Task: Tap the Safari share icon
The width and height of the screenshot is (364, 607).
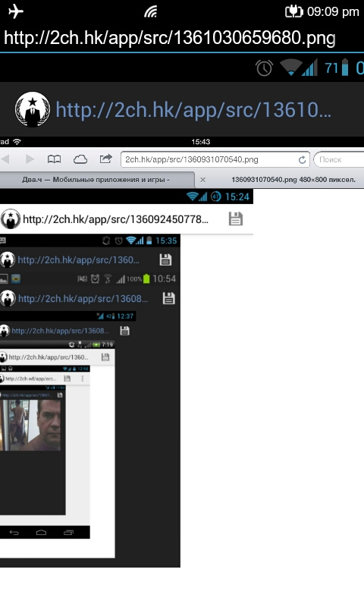Action: (x=105, y=159)
